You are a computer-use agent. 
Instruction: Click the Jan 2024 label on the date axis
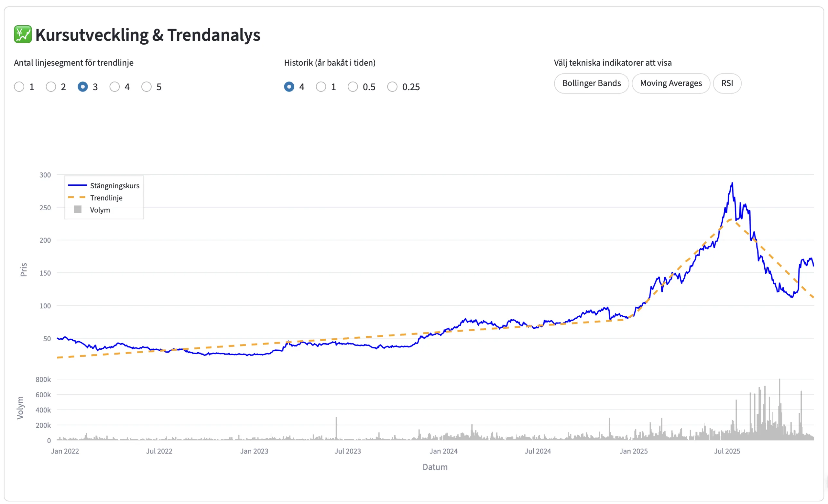click(x=443, y=451)
